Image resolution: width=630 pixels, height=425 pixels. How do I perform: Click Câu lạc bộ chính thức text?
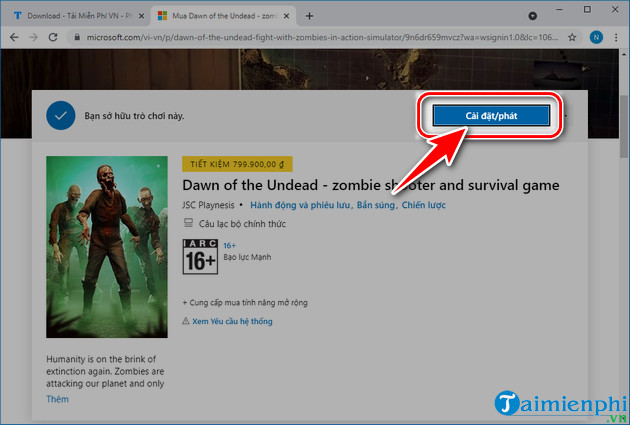click(x=242, y=224)
